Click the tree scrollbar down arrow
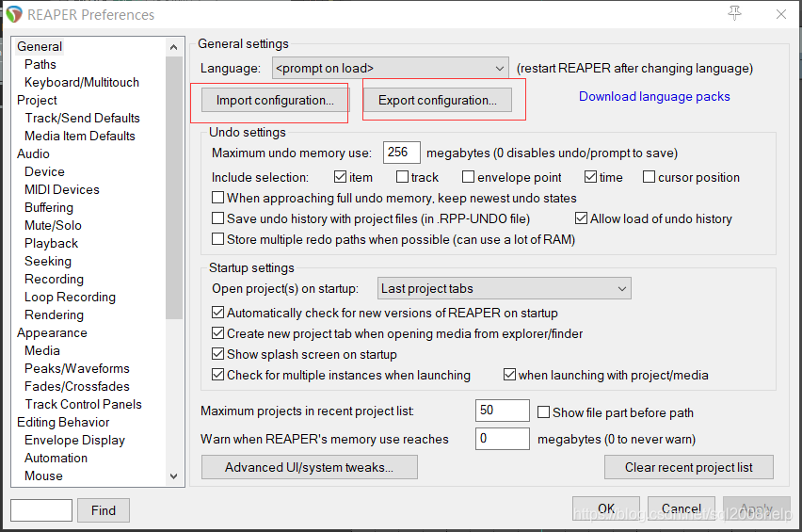Viewport: 802px width, 532px height. pyautogui.click(x=174, y=476)
